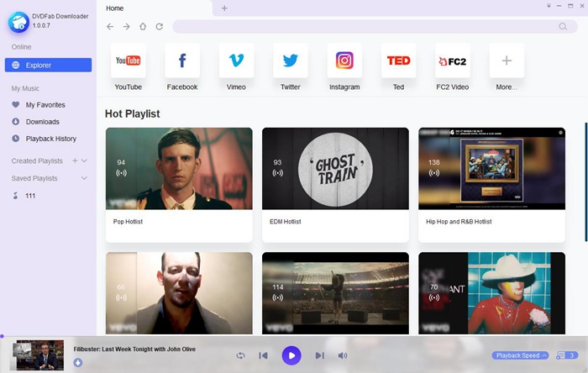Click the vertical scrollbar on the right

585,181
